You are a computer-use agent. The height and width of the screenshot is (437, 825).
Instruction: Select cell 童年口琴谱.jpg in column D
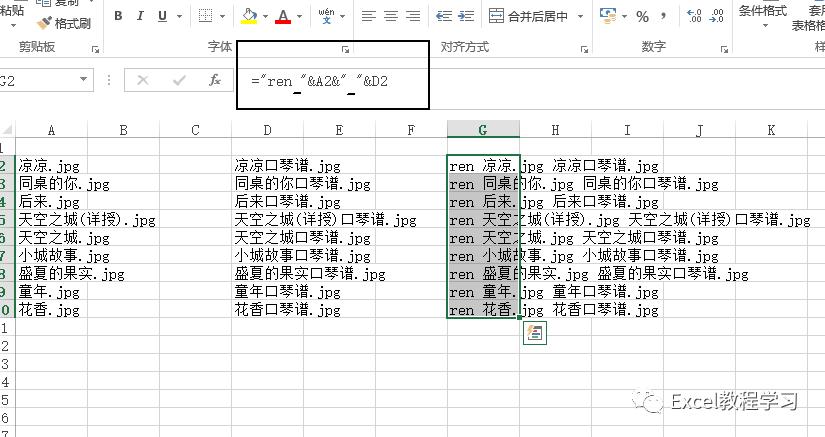click(267, 291)
